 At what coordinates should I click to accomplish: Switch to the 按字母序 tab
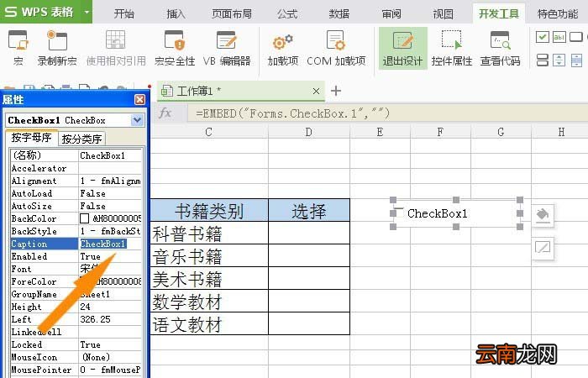(x=32, y=138)
